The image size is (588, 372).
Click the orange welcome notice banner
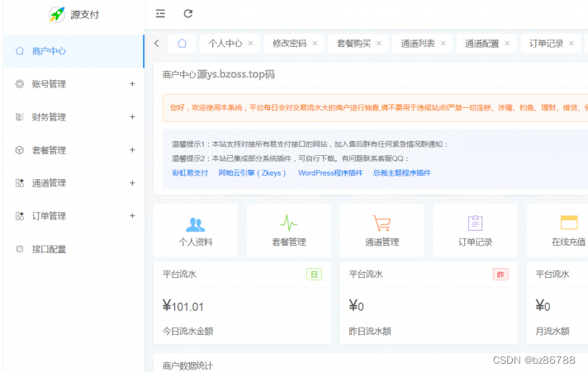pyautogui.click(x=376, y=108)
